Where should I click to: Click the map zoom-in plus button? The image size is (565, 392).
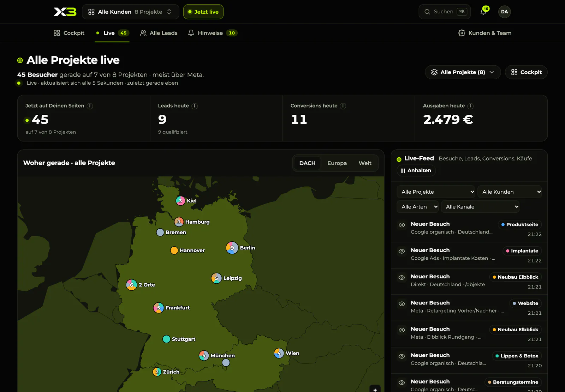375,389
